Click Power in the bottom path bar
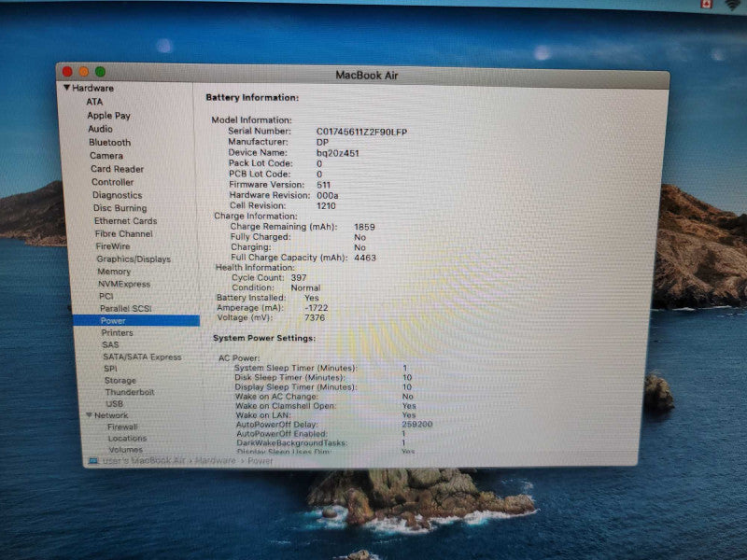 pos(261,461)
